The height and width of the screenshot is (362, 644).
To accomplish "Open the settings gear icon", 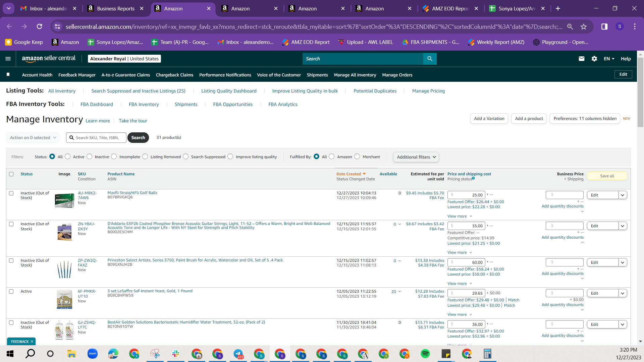I will [594, 59].
